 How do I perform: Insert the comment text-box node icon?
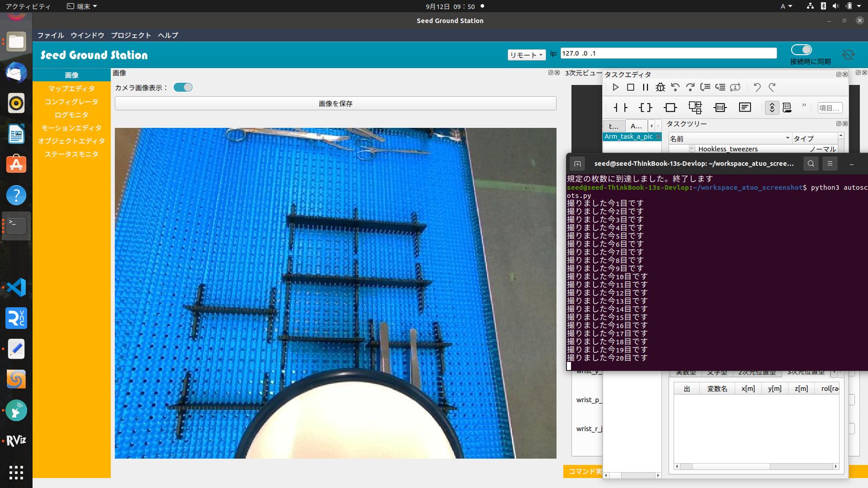pyautogui.click(x=745, y=108)
